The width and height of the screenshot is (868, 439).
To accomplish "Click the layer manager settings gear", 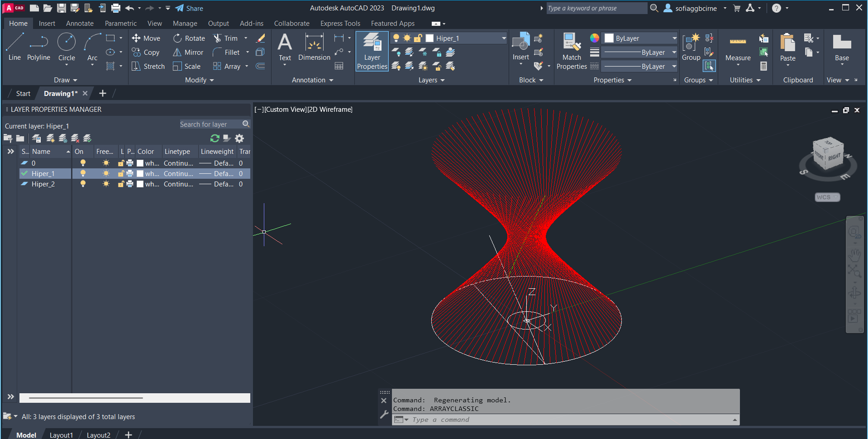I will pyautogui.click(x=239, y=138).
